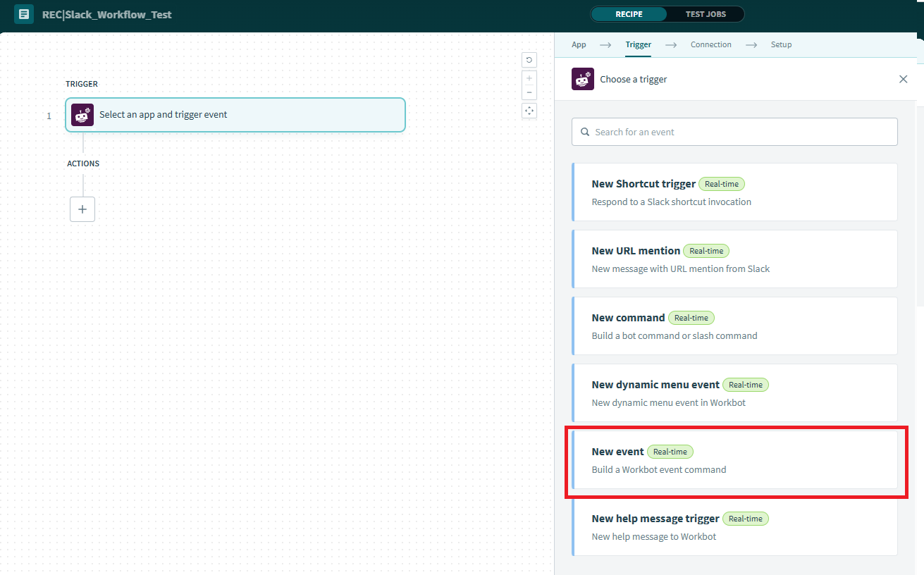This screenshot has width=924, height=575.
Task: Click Real-time badge on New URL mention
Action: tap(706, 251)
